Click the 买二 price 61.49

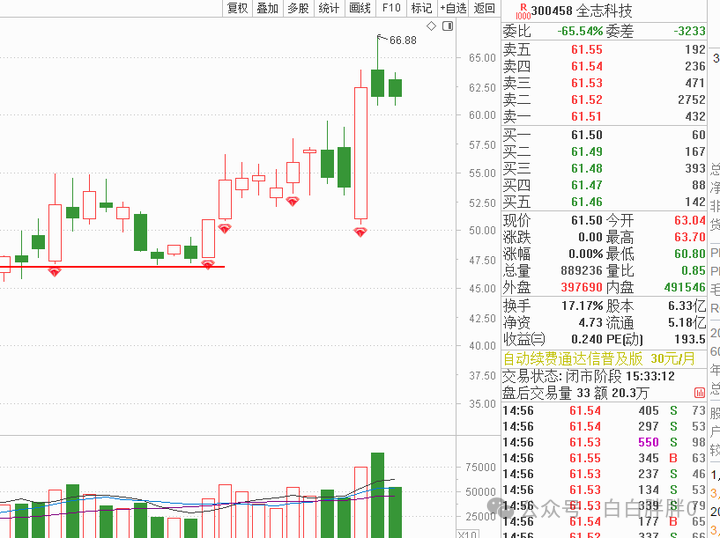[586, 152]
